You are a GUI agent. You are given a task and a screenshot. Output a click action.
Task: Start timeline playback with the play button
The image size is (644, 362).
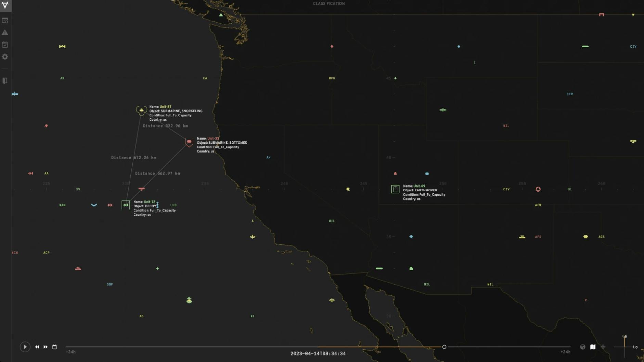point(25,347)
